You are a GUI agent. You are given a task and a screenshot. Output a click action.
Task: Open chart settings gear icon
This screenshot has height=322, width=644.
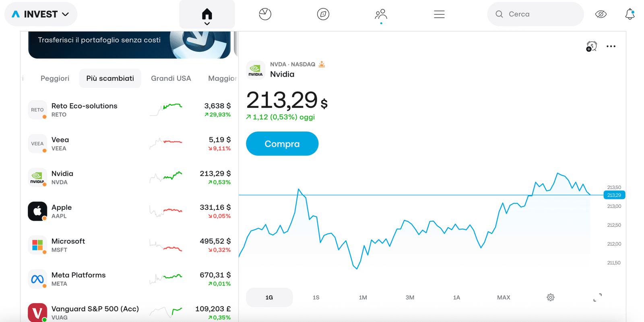click(551, 297)
